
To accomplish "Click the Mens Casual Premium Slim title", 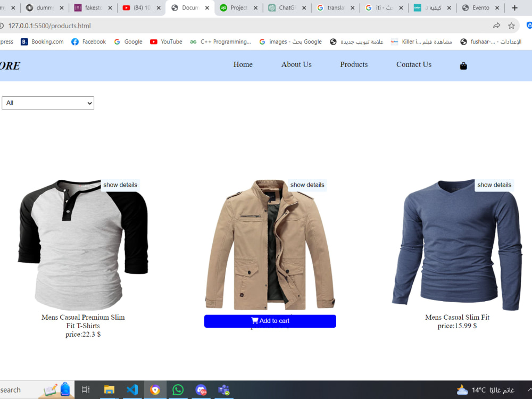I will 83,321.
